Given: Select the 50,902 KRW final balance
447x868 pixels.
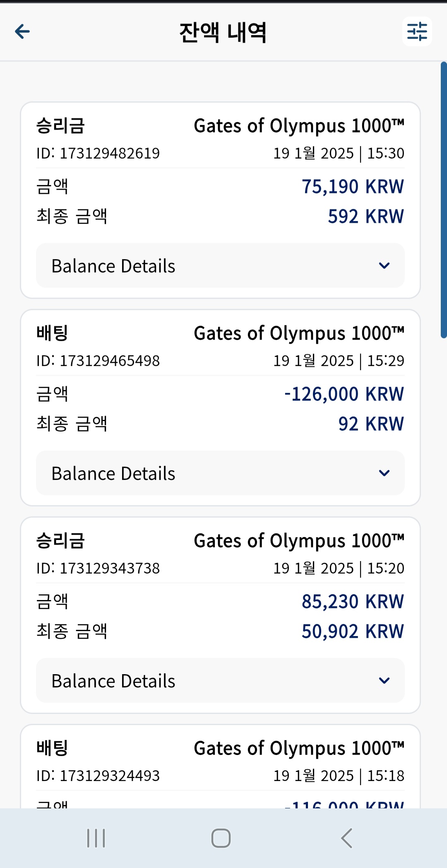Looking at the screenshot, I should click(353, 631).
